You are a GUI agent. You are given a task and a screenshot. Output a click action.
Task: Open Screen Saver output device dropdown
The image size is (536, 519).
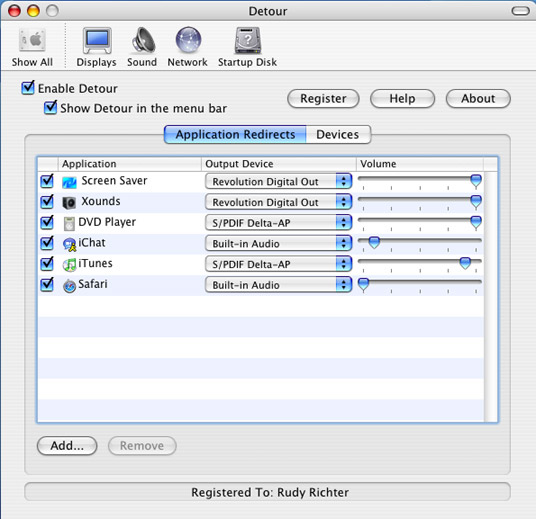[279, 181]
